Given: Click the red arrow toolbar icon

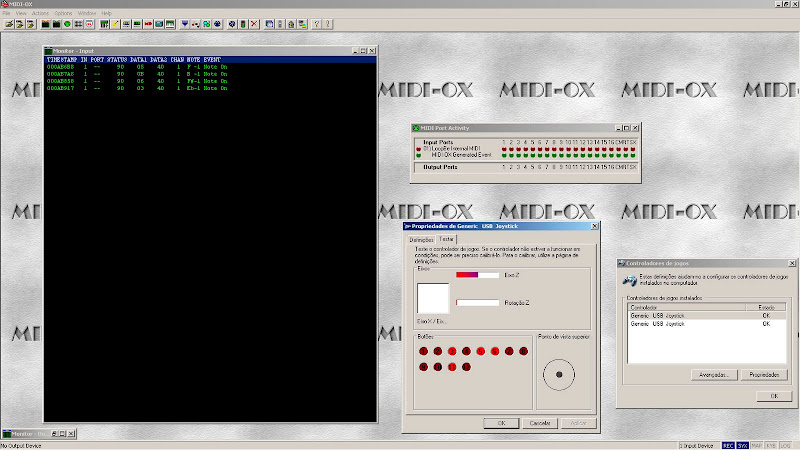Looking at the screenshot, I should click(148, 24).
